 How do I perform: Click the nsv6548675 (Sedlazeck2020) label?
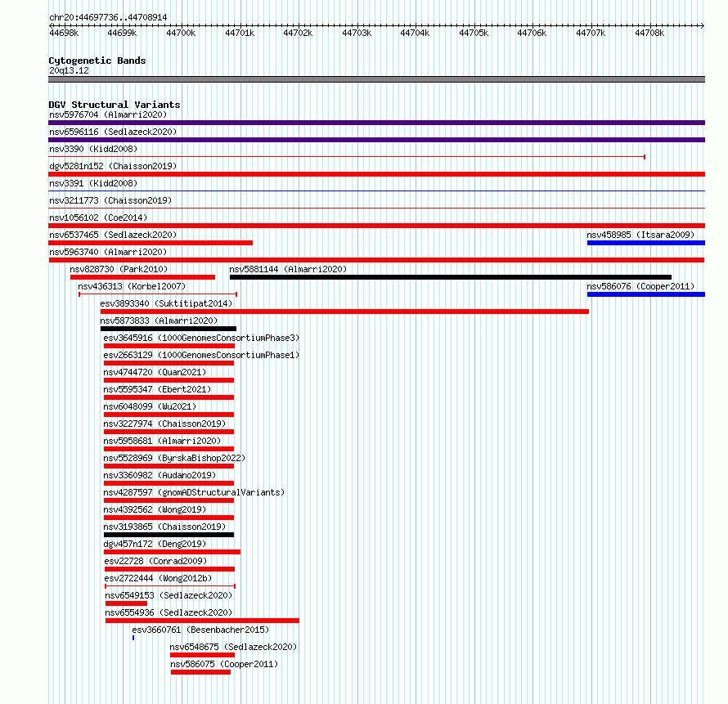pyautogui.click(x=233, y=647)
